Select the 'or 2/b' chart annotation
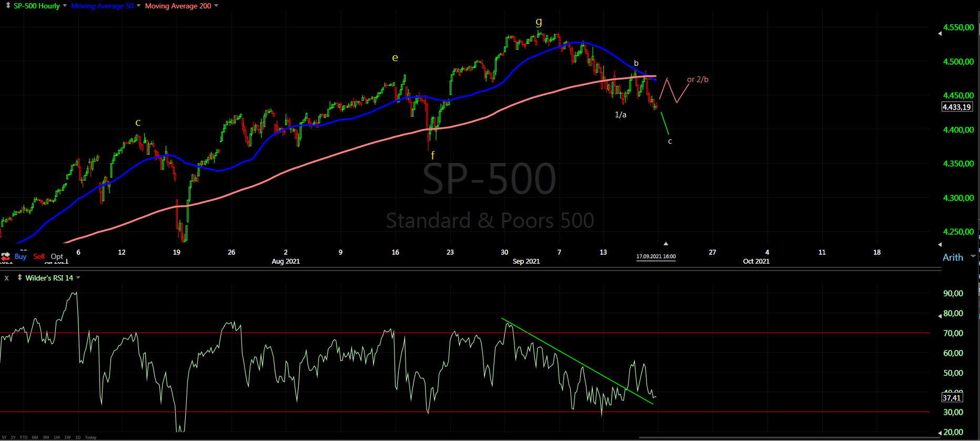The width and height of the screenshot is (980, 441). point(698,79)
